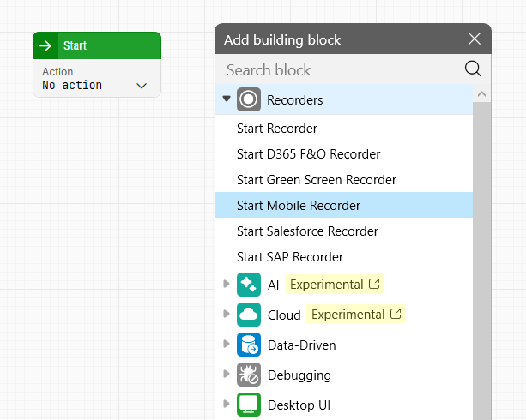Click the Search block input field
The height and width of the screenshot is (420, 526).
pos(339,69)
